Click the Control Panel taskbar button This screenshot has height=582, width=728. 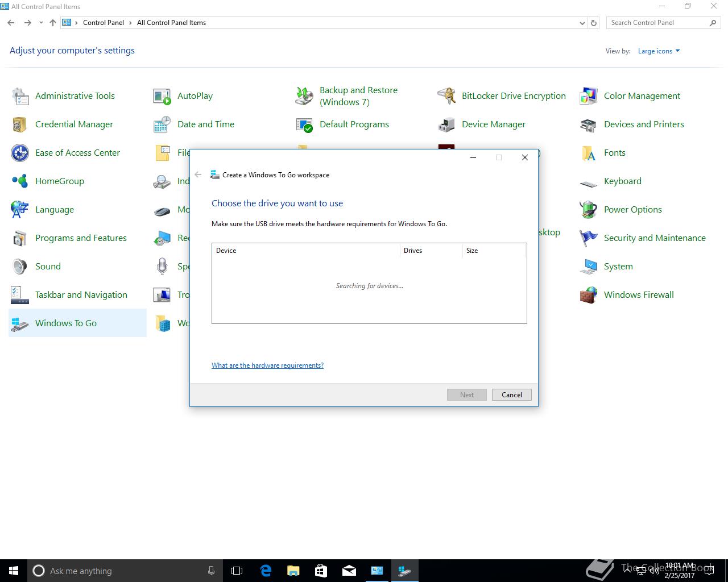(x=377, y=571)
